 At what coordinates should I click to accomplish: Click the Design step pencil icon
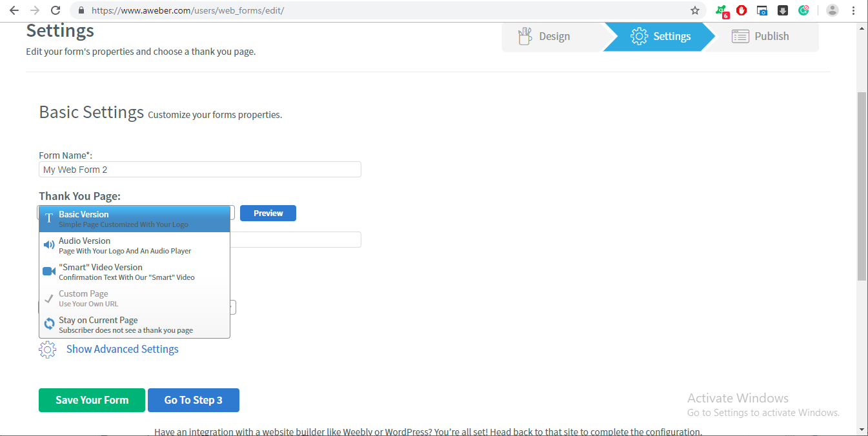(x=525, y=36)
